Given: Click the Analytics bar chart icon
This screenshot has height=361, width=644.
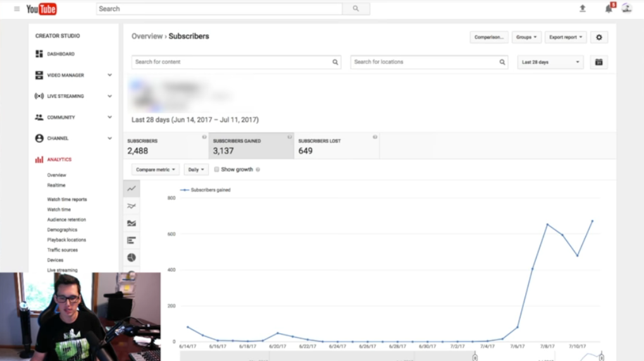Looking at the screenshot, I should [39, 159].
